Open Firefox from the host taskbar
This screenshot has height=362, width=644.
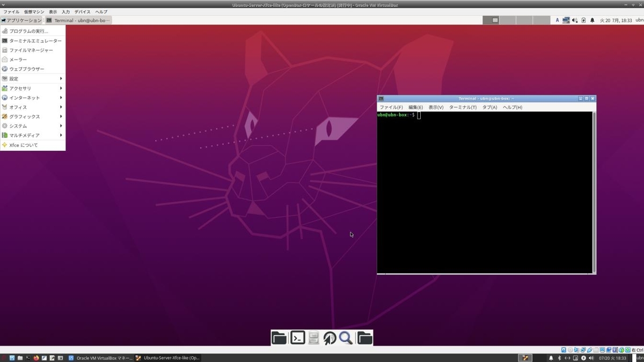[x=36, y=358]
